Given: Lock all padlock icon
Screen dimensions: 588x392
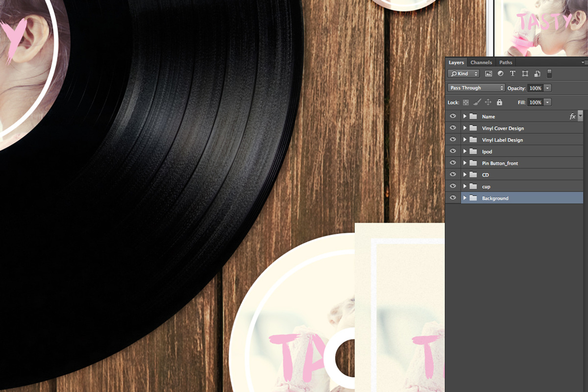Looking at the screenshot, I should tap(499, 102).
